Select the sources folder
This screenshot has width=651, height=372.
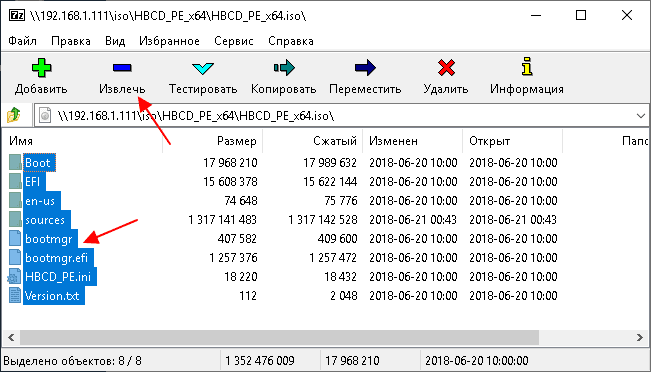(45, 220)
